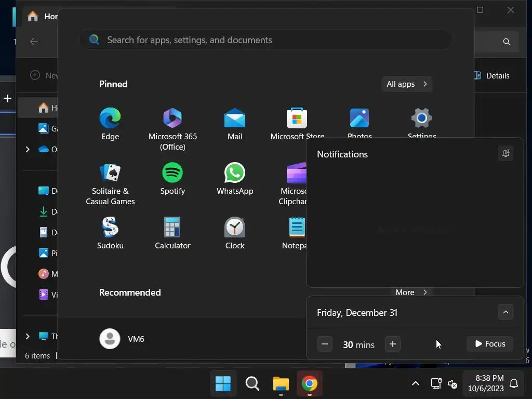Select Desktop folder in Explorer sidebar
The image size is (532, 399).
tap(47, 191)
